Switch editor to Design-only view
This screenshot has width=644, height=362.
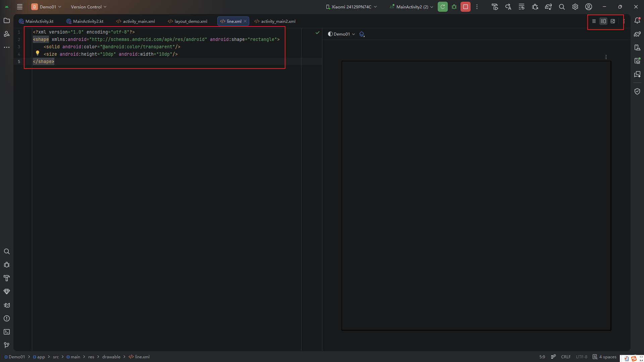(613, 21)
